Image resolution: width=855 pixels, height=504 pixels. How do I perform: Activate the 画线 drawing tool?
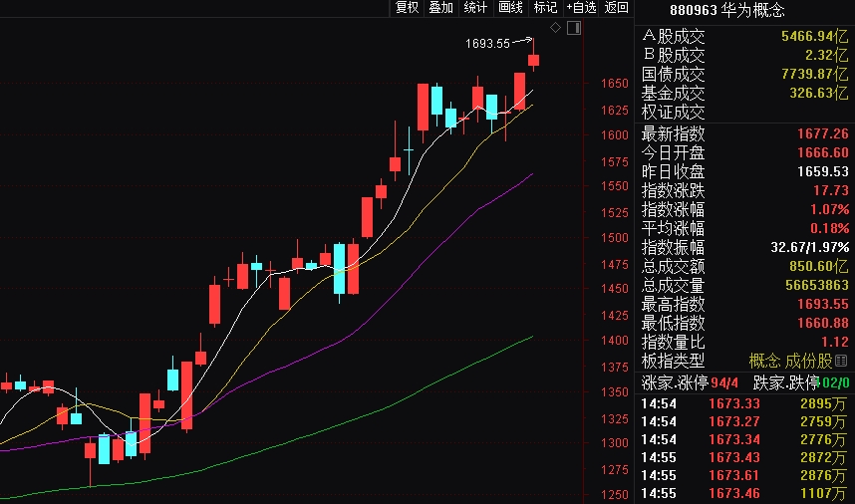(x=510, y=8)
